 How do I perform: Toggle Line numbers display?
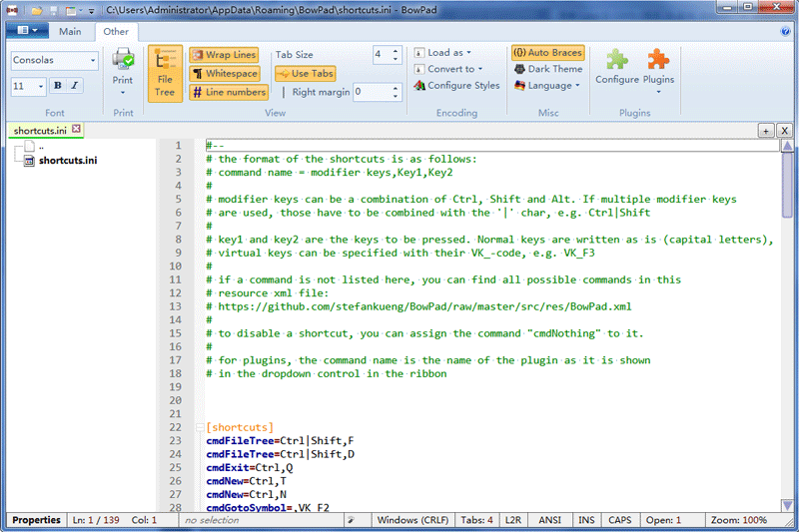coord(229,92)
